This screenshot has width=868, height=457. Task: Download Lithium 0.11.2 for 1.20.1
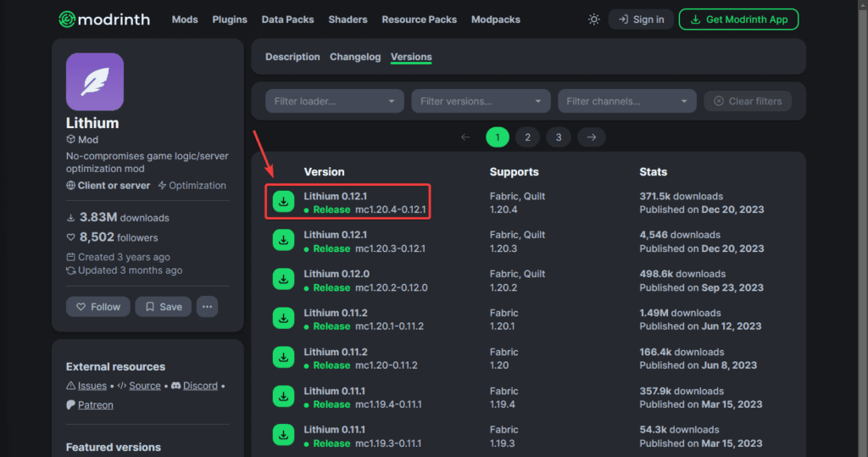(284, 319)
